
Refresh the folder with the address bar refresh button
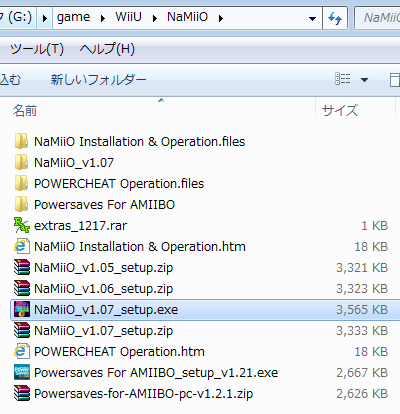point(335,18)
